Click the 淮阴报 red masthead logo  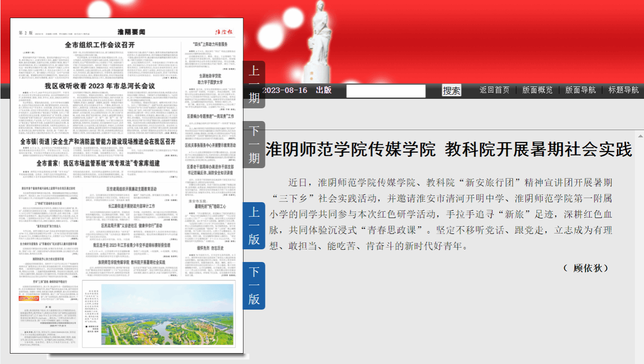[x=223, y=32]
